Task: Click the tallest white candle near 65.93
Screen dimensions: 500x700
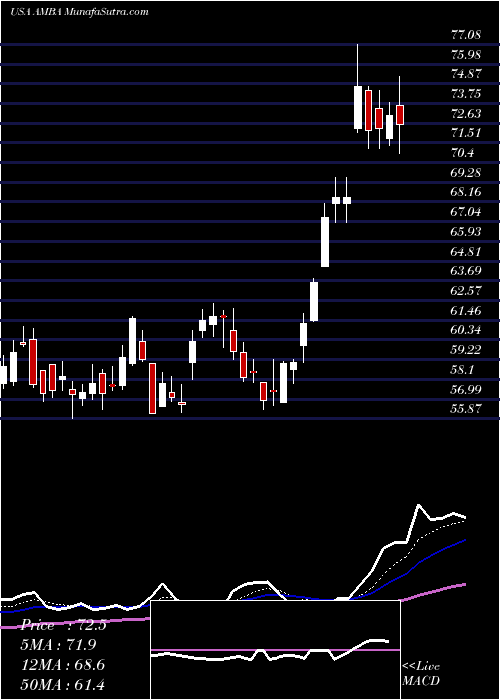Action: [325, 242]
